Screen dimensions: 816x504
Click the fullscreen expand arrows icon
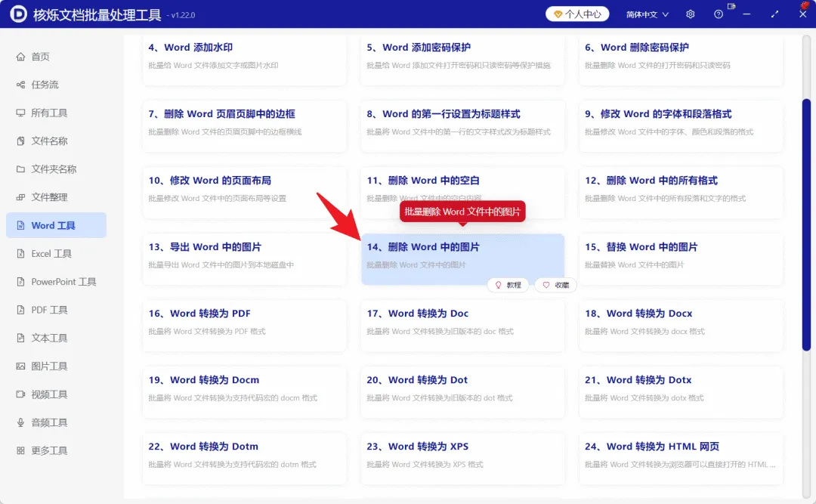pos(775,14)
